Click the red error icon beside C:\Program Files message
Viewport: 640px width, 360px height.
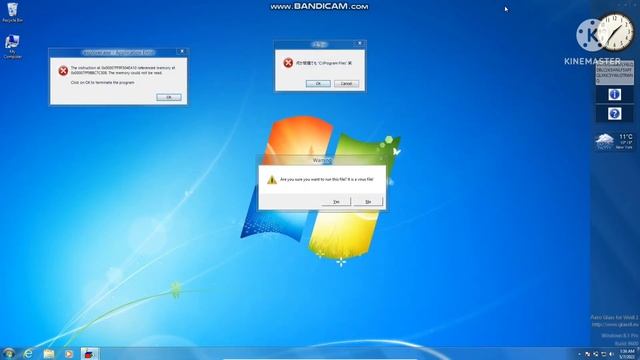(288, 63)
